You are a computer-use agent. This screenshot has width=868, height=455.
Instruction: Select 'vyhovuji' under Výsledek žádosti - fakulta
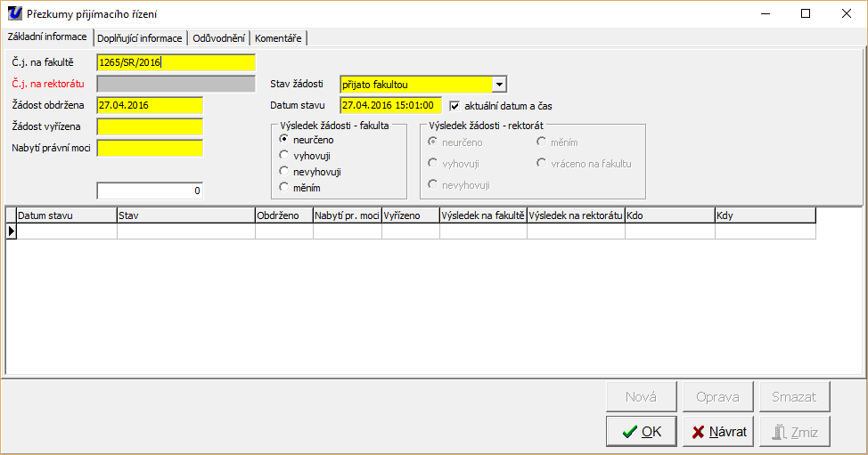(284, 156)
